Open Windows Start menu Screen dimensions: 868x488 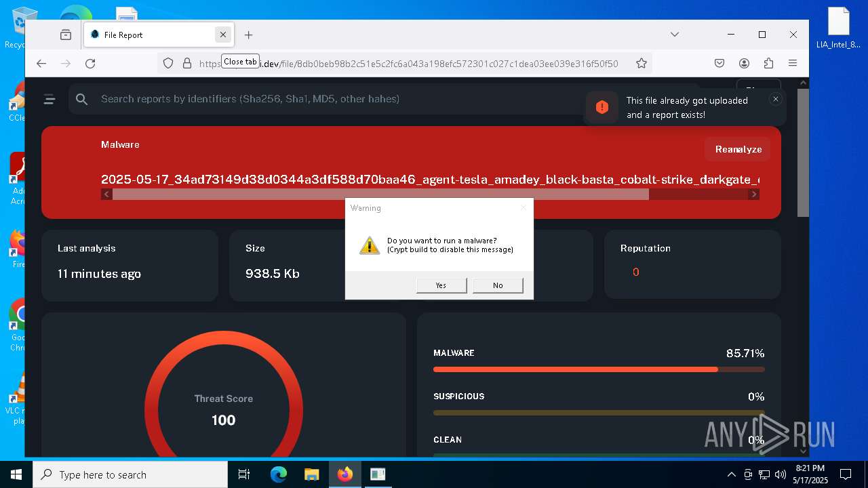coord(16,474)
